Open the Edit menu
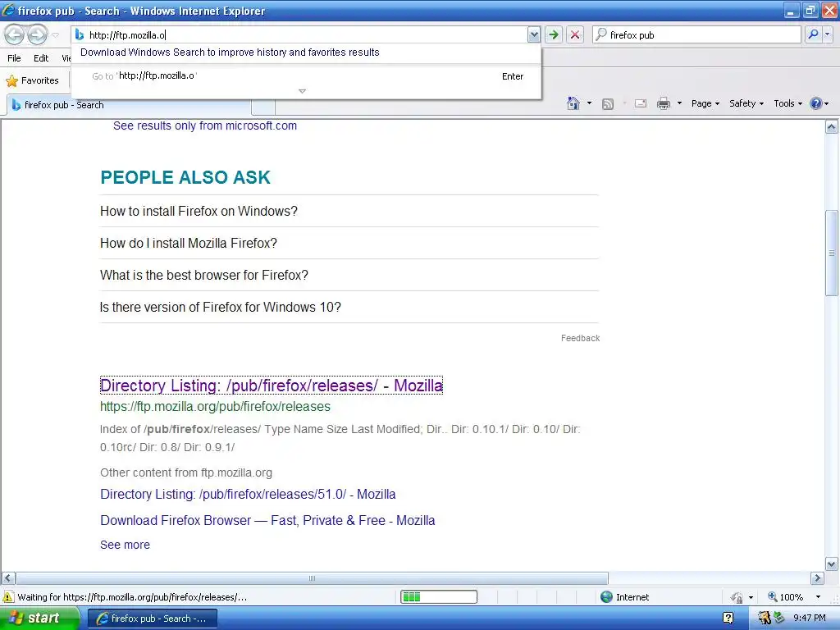Screen dimensions: 840x630 (x=41, y=58)
